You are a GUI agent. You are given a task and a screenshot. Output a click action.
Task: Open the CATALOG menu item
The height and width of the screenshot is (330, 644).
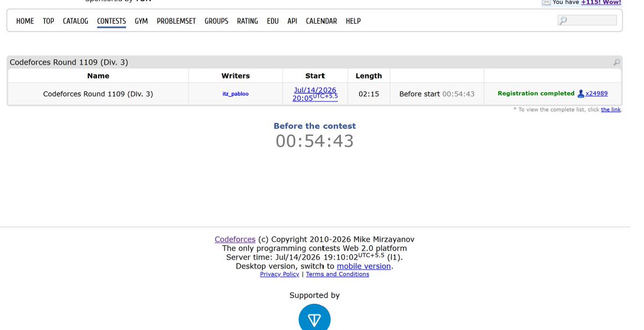tap(76, 21)
